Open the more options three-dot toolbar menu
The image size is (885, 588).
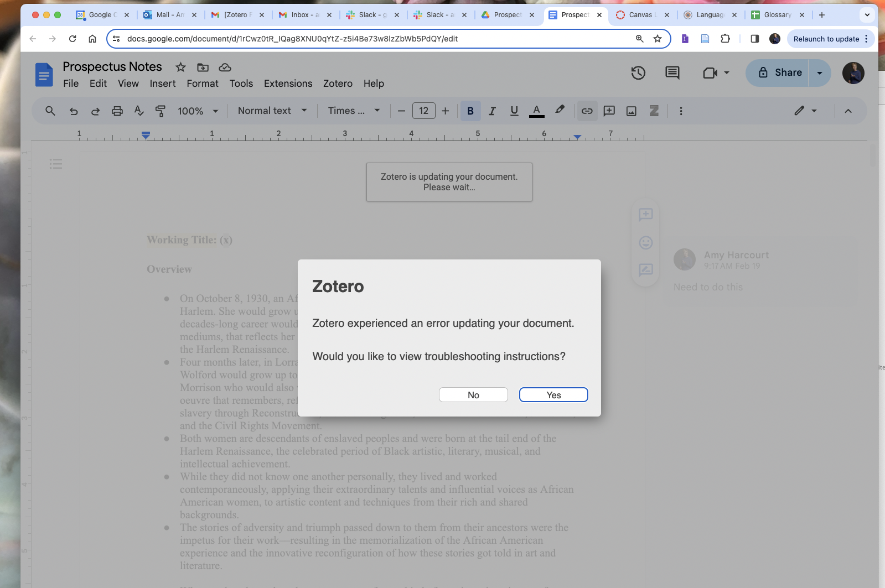681,111
